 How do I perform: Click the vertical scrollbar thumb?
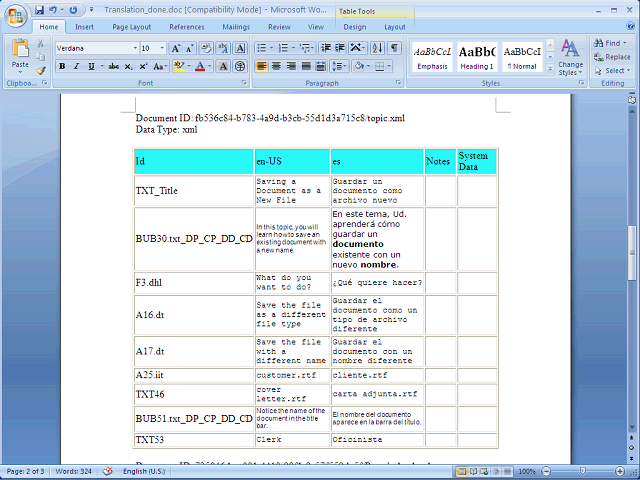click(x=631, y=253)
